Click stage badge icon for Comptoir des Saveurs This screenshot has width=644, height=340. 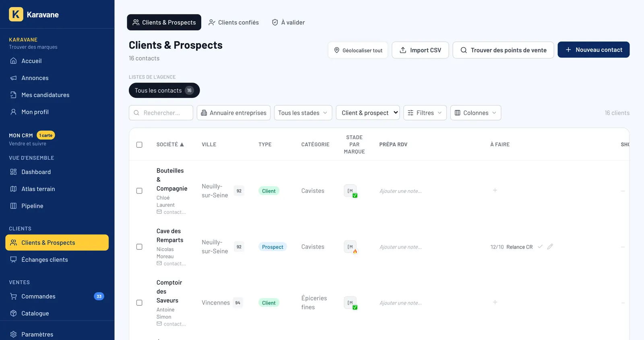pyautogui.click(x=351, y=303)
